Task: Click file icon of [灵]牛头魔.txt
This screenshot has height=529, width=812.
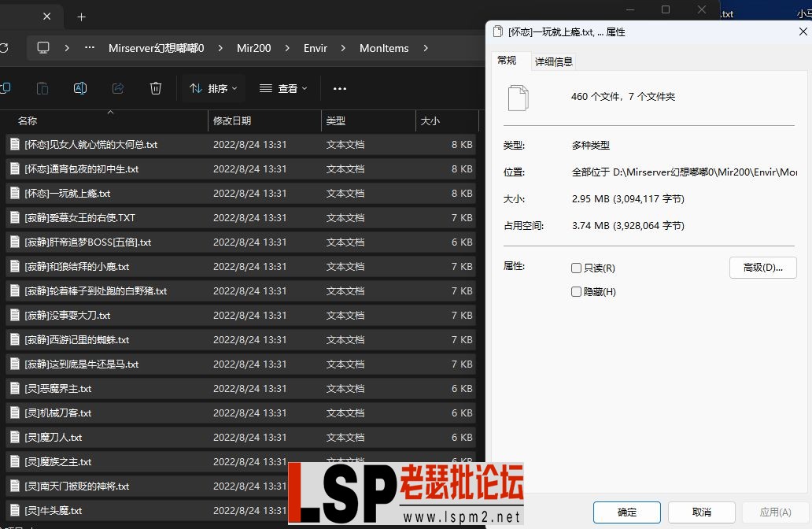Action: [x=15, y=509]
